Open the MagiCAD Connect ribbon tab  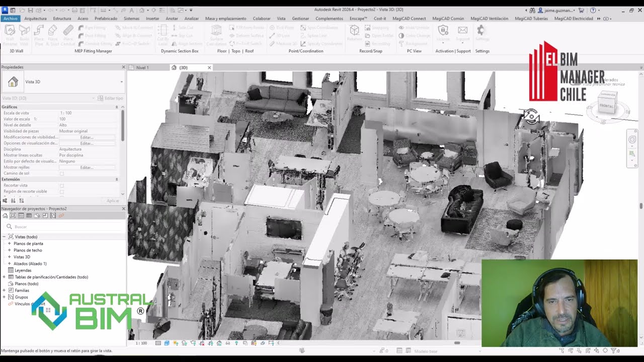pyautogui.click(x=409, y=19)
